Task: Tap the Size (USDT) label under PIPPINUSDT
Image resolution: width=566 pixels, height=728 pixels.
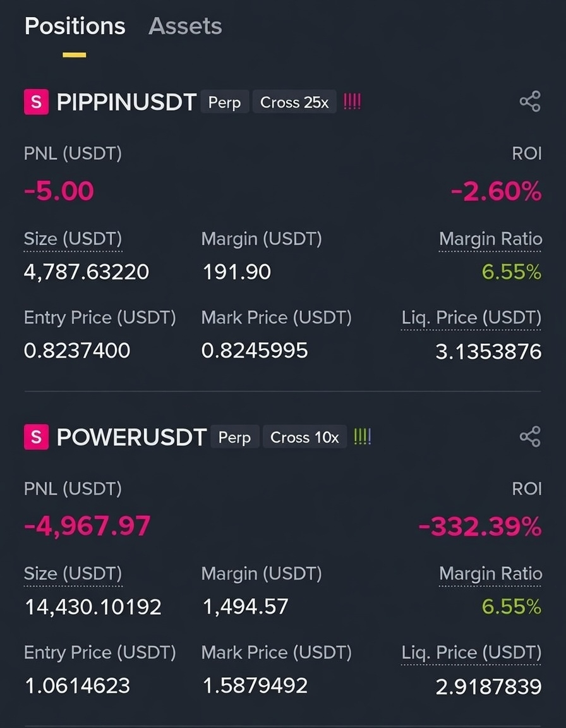Action: 73,239
